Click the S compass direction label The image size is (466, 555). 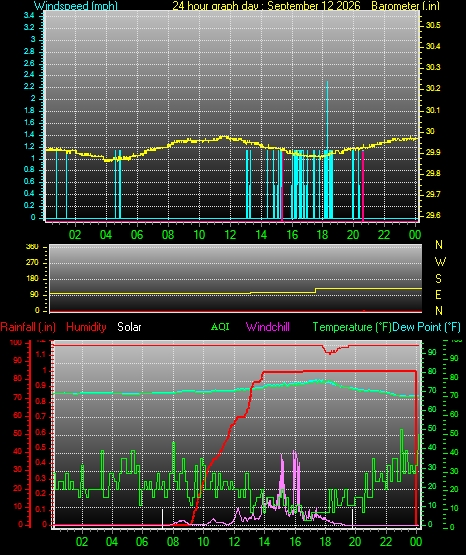(438, 279)
